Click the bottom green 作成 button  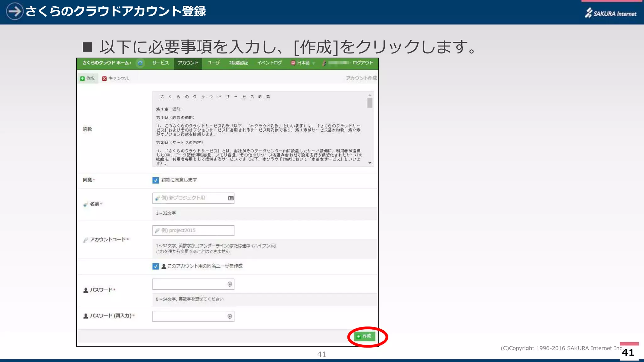[x=364, y=336]
